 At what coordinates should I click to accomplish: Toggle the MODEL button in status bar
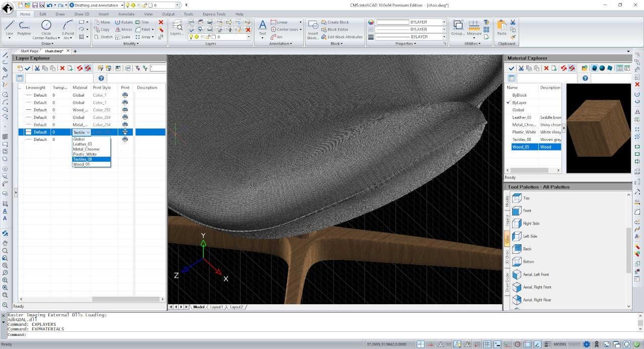(x=559, y=344)
